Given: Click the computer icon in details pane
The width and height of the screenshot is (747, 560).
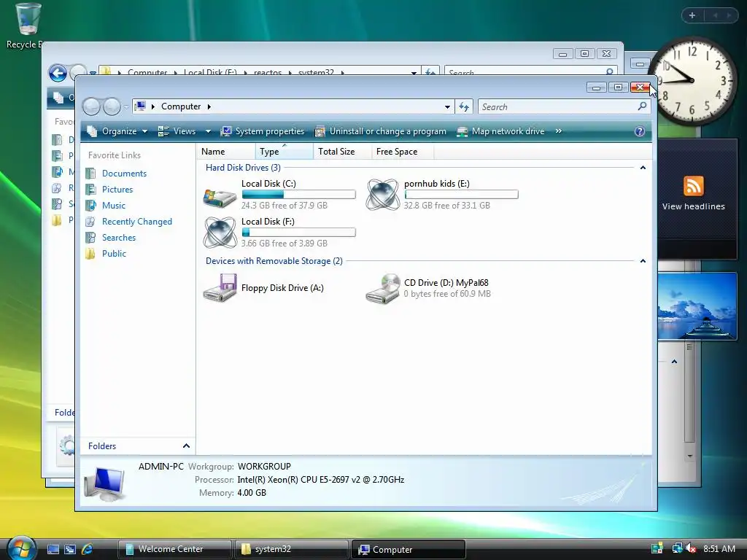Looking at the screenshot, I should click(105, 484).
